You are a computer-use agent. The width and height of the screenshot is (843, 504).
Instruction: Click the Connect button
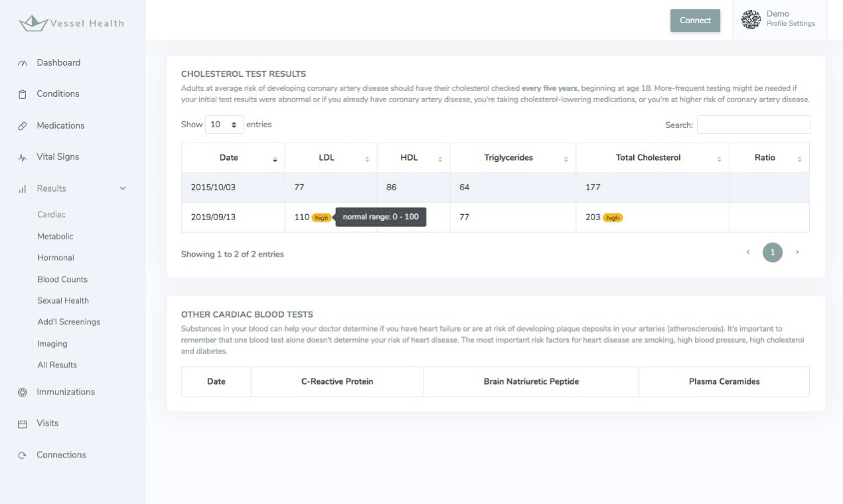pos(695,21)
